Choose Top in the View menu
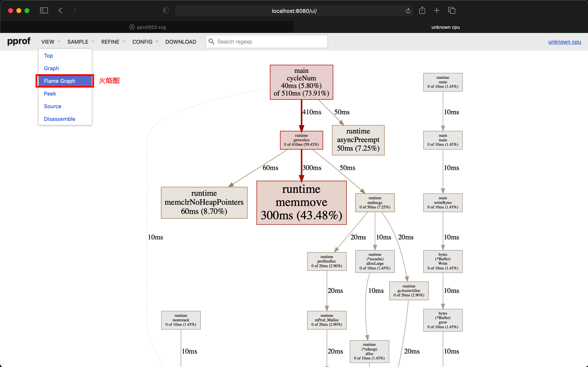588x367 pixels. pos(48,56)
